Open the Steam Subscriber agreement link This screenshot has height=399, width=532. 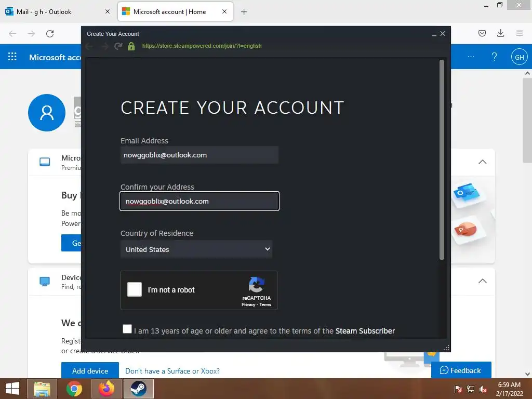tap(365, 331)
